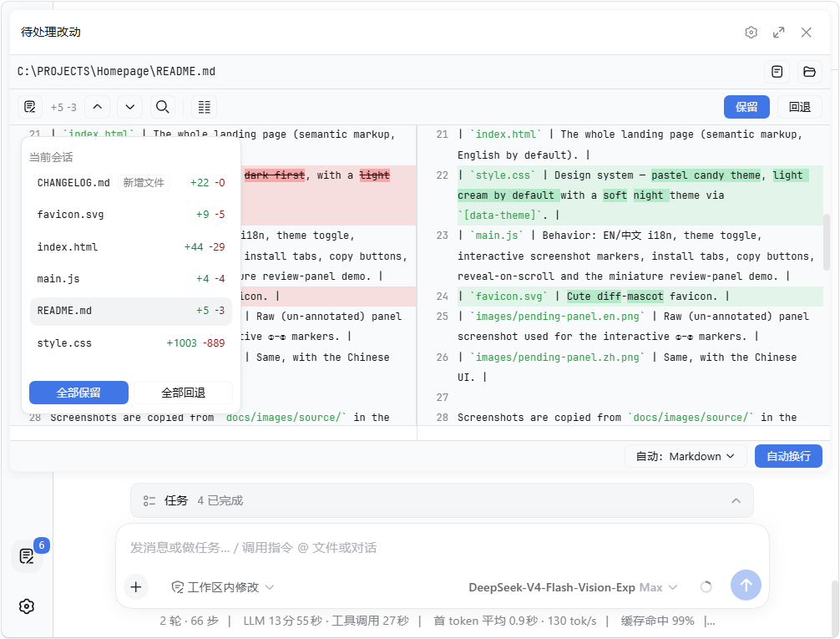
Task: Click file path C:\PROJECTS\Homepage\README.md
Action: coord(116,71)
